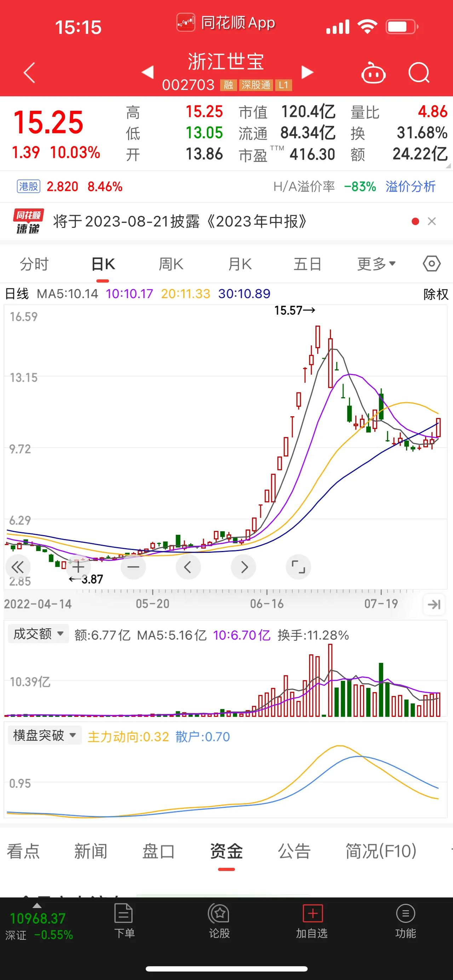This screenshot has height=980, width=453.
Task: Tap the L1 level badge
Action: (283, 85)
